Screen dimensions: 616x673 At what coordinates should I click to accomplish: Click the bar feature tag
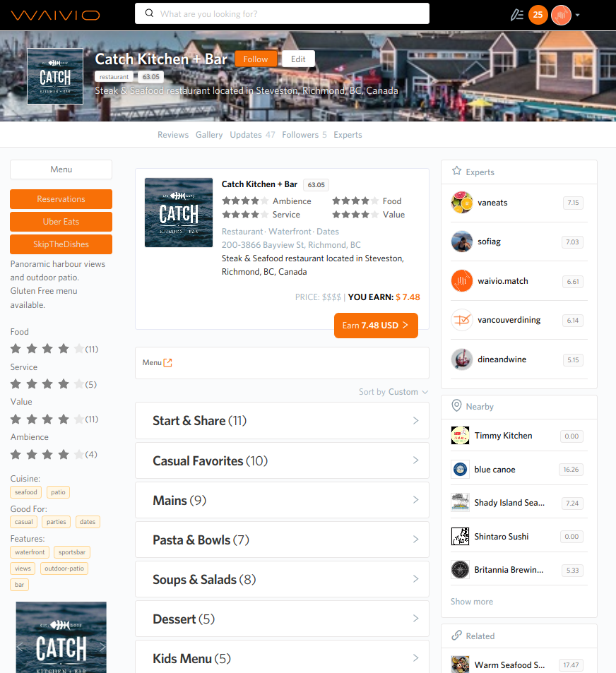pos(19,585)
